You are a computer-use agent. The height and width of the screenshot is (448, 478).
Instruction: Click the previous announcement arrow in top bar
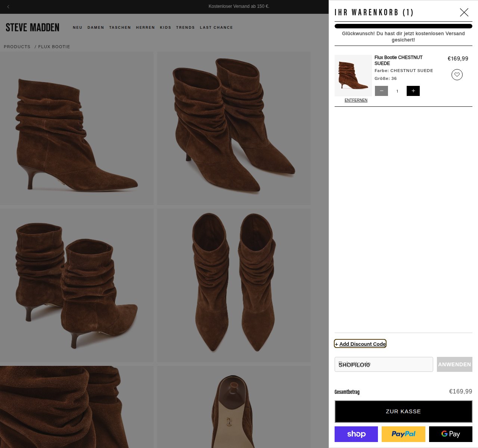tap(8, 6)
